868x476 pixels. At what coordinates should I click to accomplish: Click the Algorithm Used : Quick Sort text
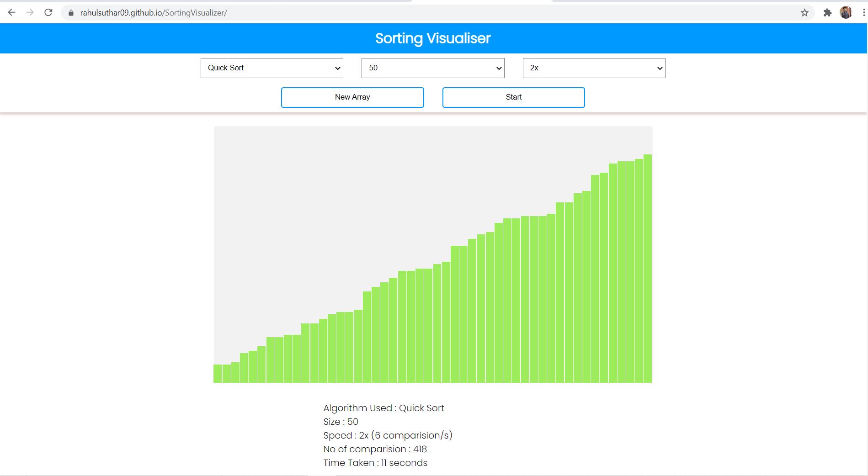click(383, 408)
